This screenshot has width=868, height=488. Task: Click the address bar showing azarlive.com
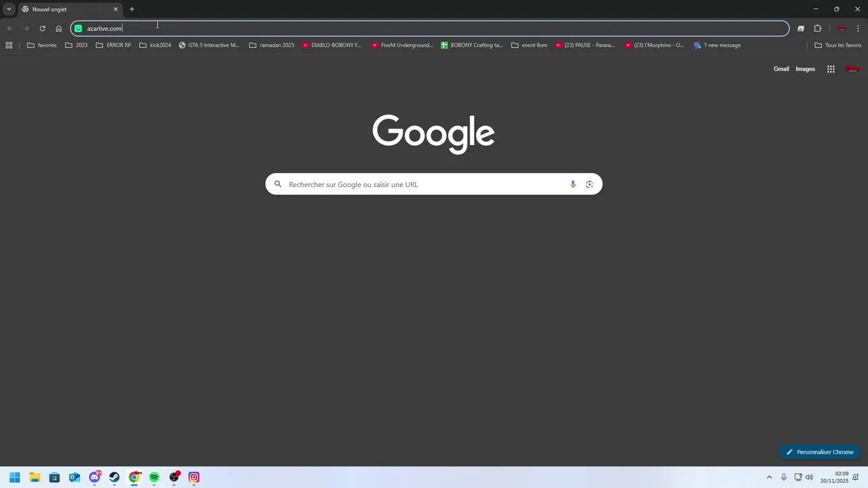click(x=430, y=28)
